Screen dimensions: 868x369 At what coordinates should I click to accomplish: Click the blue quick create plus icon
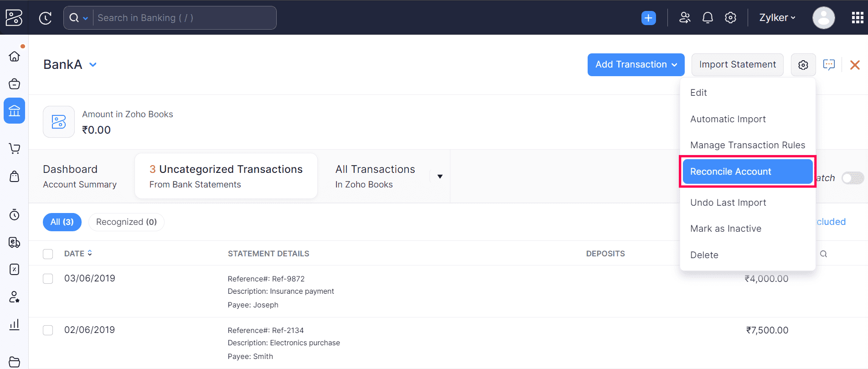click(x=648, y=18)
